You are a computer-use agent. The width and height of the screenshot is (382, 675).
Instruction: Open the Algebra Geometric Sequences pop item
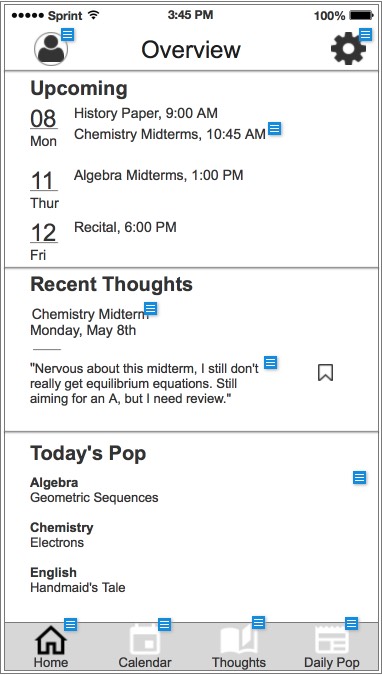point(94,490)
